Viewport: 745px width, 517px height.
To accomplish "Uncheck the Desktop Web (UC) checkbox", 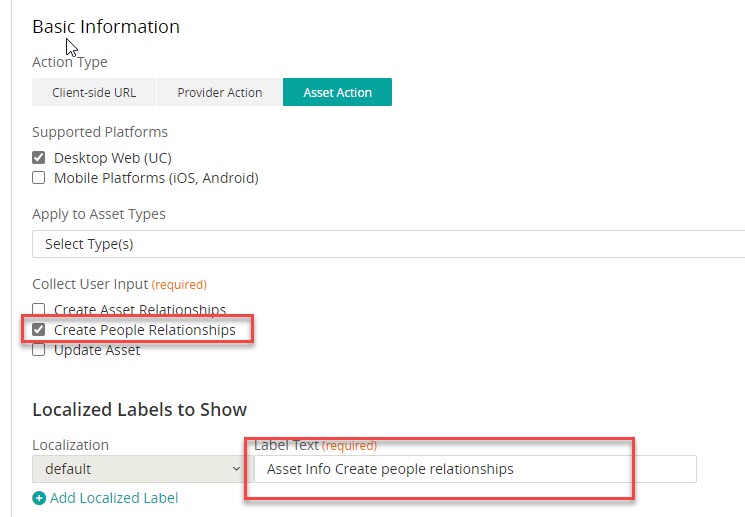I will pyautogui.click(x=39, y=158).
